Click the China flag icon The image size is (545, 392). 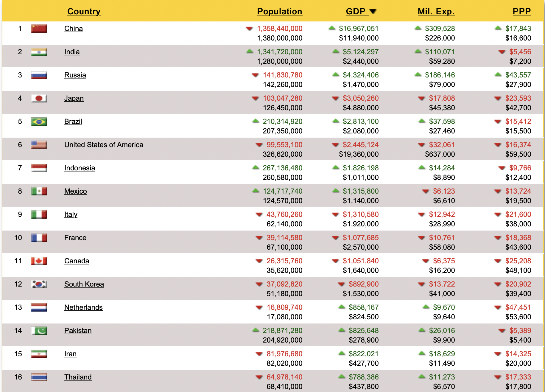coord(39,29)
